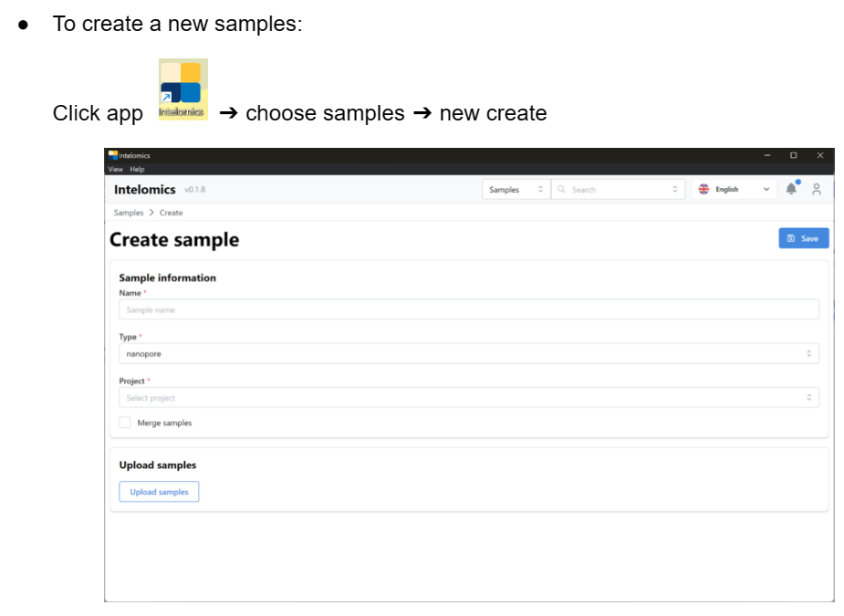Open the Samples category dropdown in header
844x616 pixels.
516,190
